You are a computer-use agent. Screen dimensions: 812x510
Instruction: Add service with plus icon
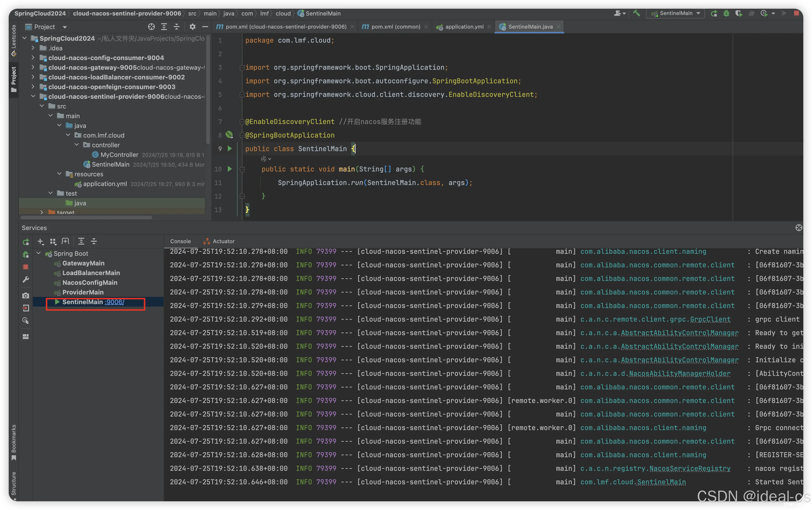coord(40,241)
